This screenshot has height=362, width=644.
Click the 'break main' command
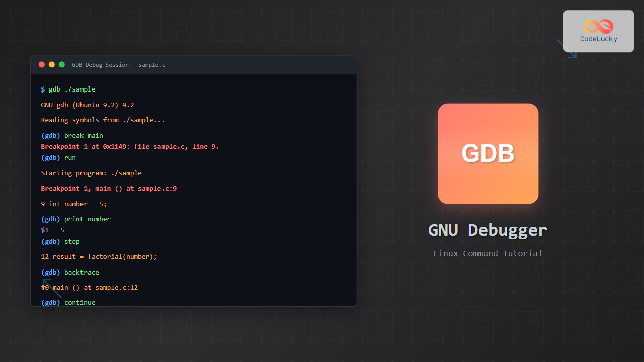point(84,136)
